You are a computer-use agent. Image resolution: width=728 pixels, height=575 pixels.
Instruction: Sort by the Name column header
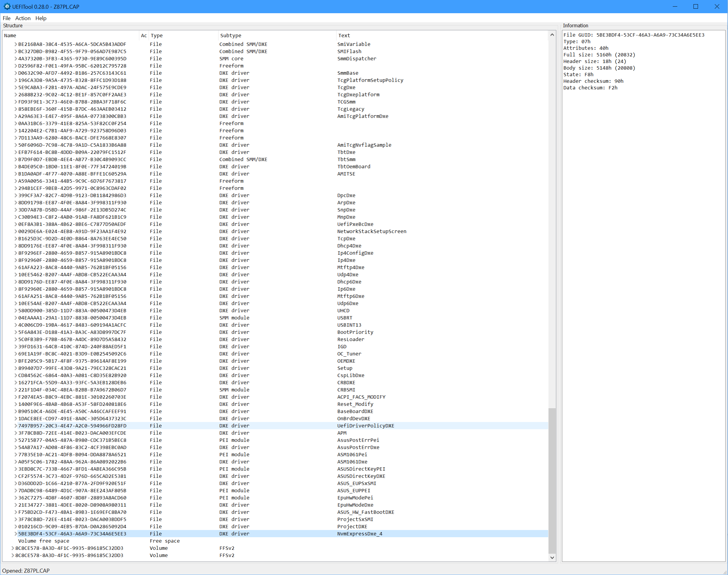[x=71, y=35]
